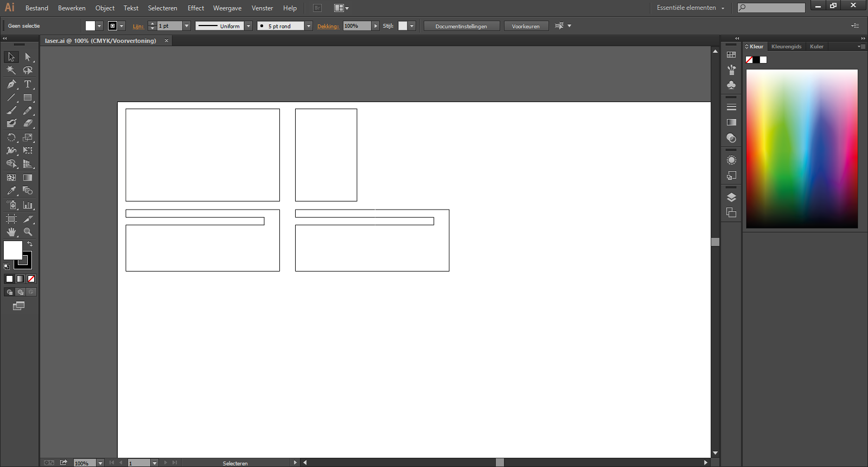Image resolution: width=868 pixels, height=467 pixels.
Task: Open the Bewerken menu
Action: point(72,8)
